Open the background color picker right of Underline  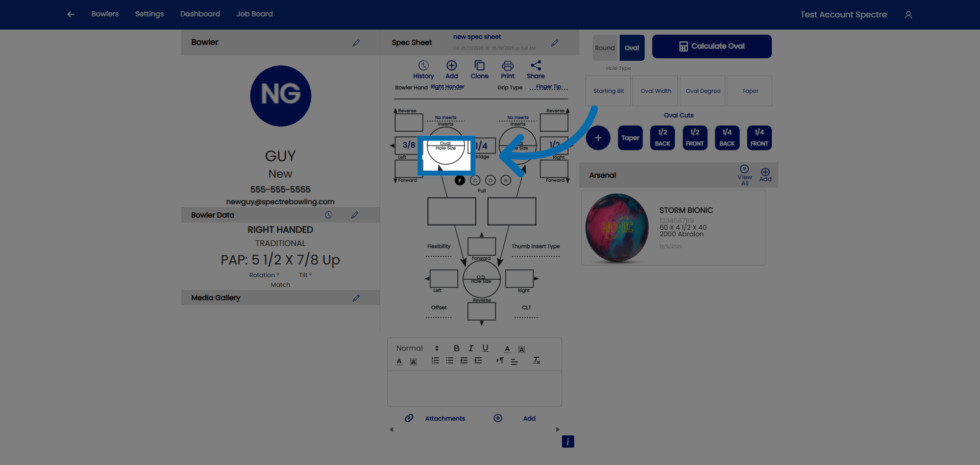tap(522, 349)
